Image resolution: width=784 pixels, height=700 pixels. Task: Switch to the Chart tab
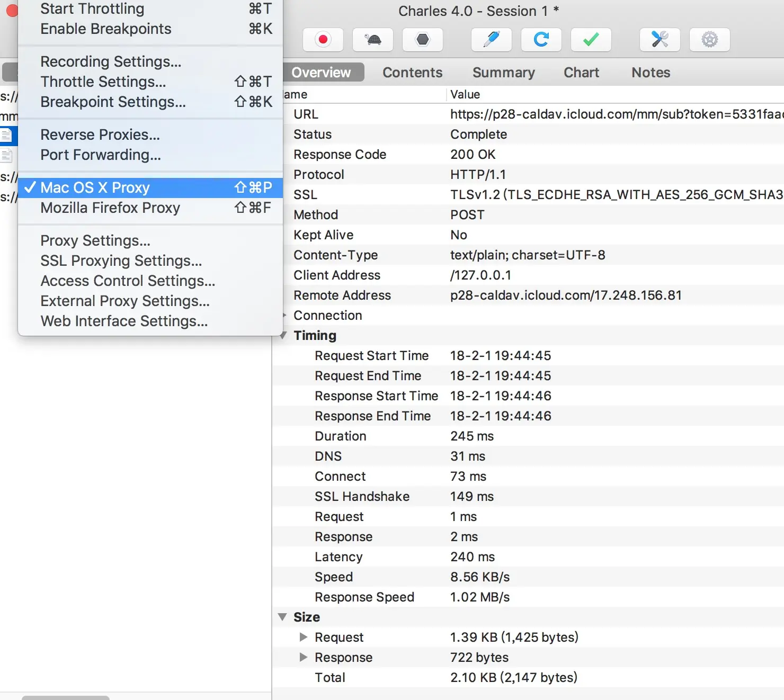click(582, 73)
